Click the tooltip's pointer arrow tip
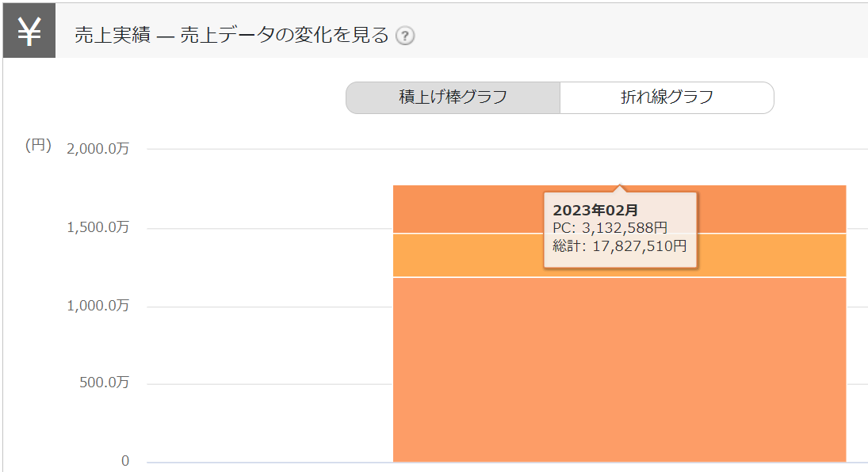Image resolution: width=868 pixels, height=472 pixels. pyautogui.click(x=620, y=187)
